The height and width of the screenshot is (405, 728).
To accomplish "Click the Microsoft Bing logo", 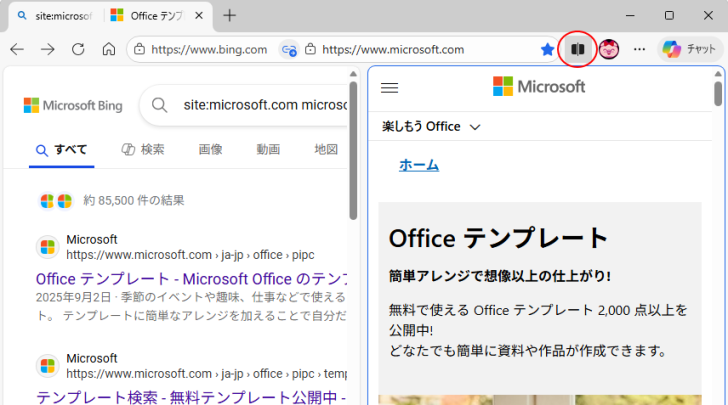I will 73,105.
